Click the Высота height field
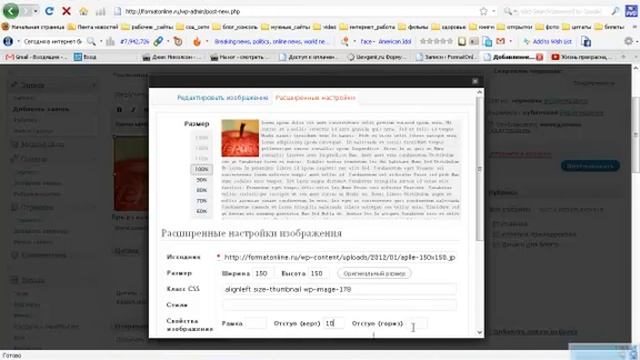Image resolution: width=640 pixels, height=360 pixels. pos(318,273)
